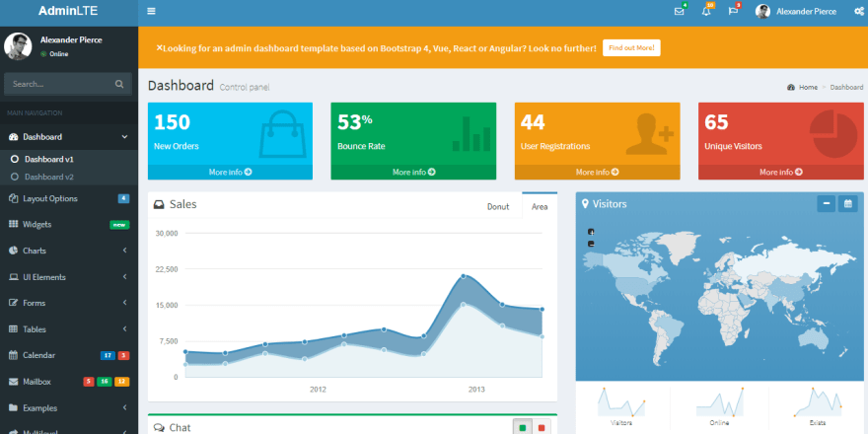Click the red 3 badge on Calendar
This screenshot has height=434, width=868.
(x=123, y=355)
